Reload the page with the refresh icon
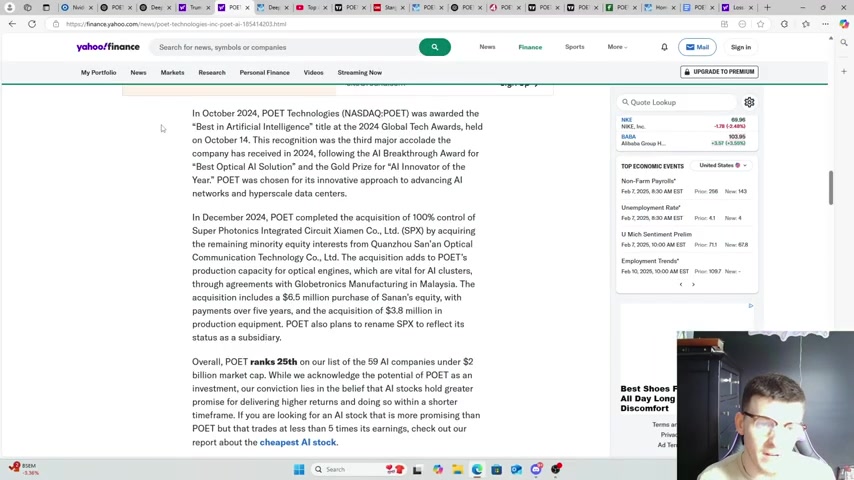 pos(32,24)
